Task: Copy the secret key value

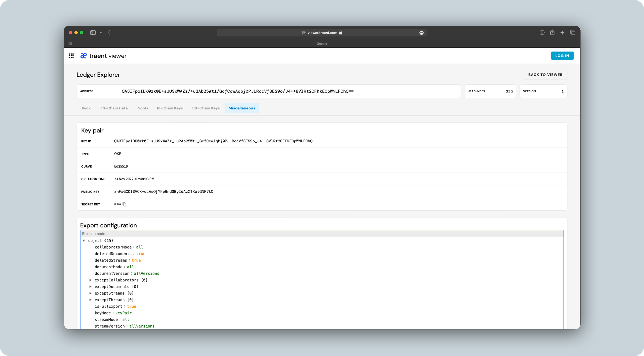Action: [125, 204]
